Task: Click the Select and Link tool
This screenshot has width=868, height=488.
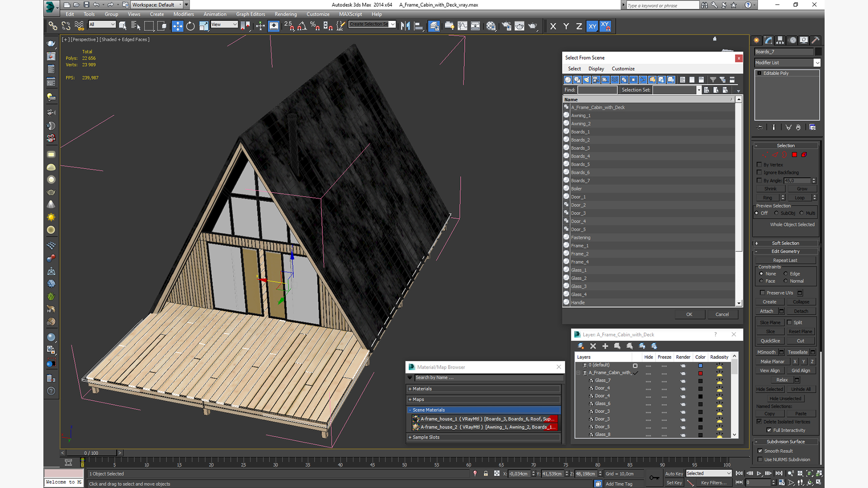Action: pos(52,26)
